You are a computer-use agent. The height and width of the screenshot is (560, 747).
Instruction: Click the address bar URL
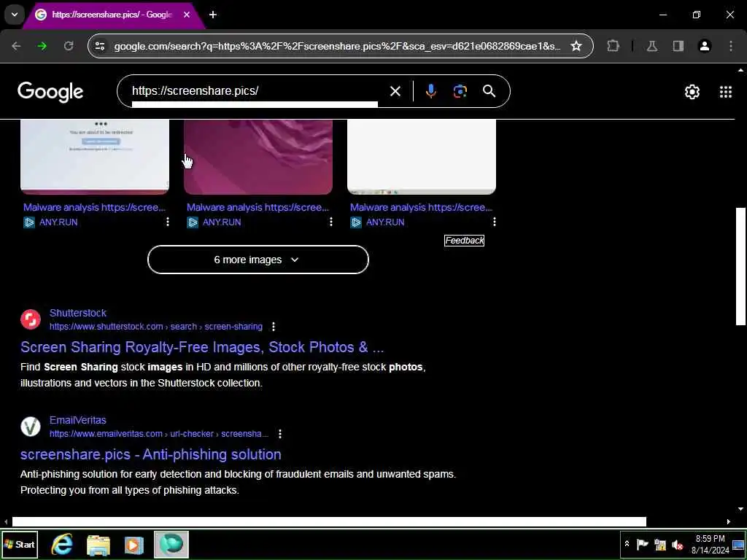coord(337,46)
